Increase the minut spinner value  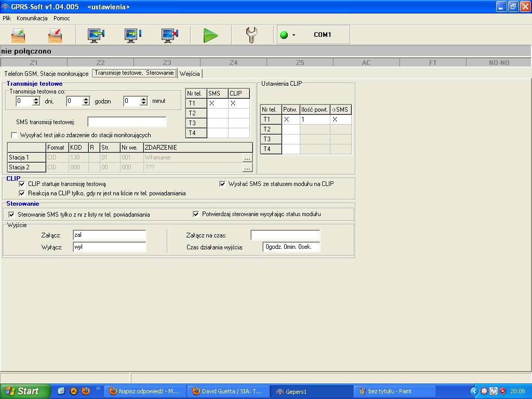click(144, 99)
